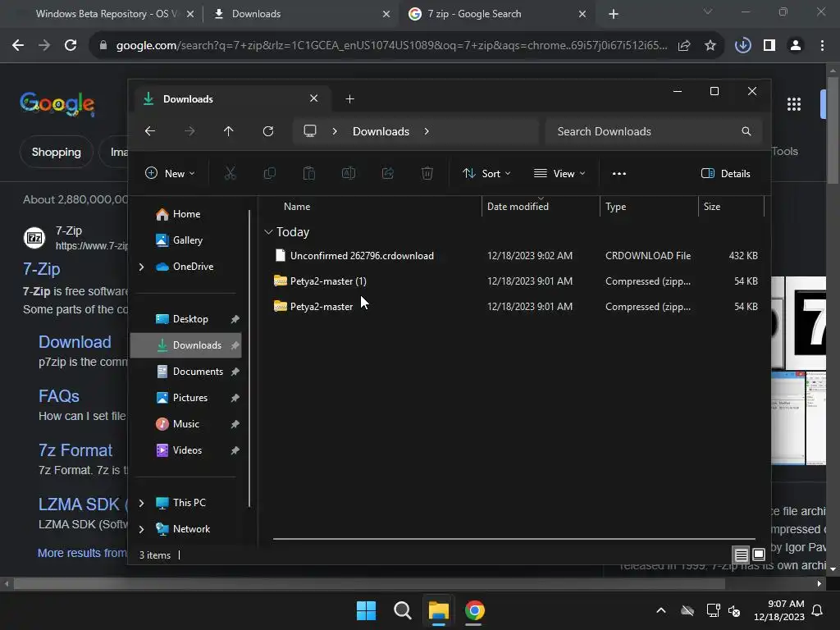The height and width of the screenshot is (630, 840).
Task: Unpin Desktop from Quick access
Action: tap(235, 319)
